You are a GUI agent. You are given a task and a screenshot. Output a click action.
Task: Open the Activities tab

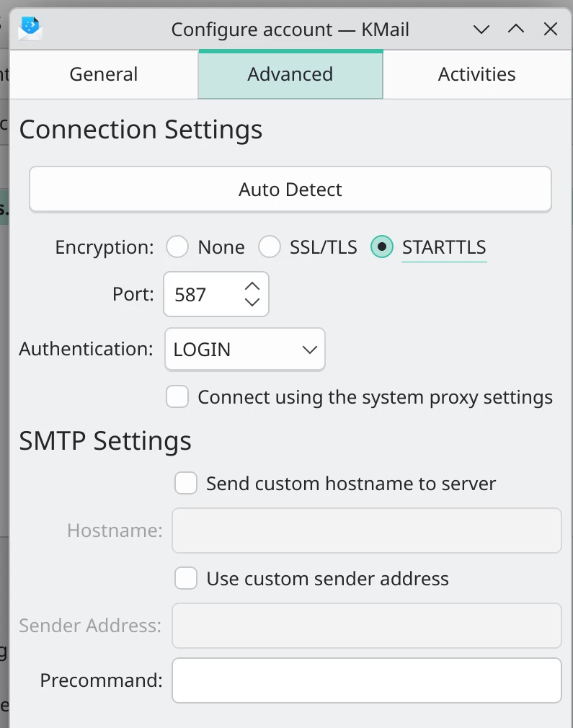pos(476,74)
